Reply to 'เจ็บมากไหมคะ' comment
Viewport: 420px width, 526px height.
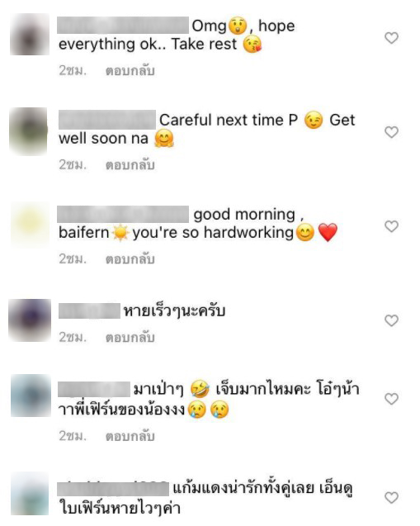coord(130,436)
